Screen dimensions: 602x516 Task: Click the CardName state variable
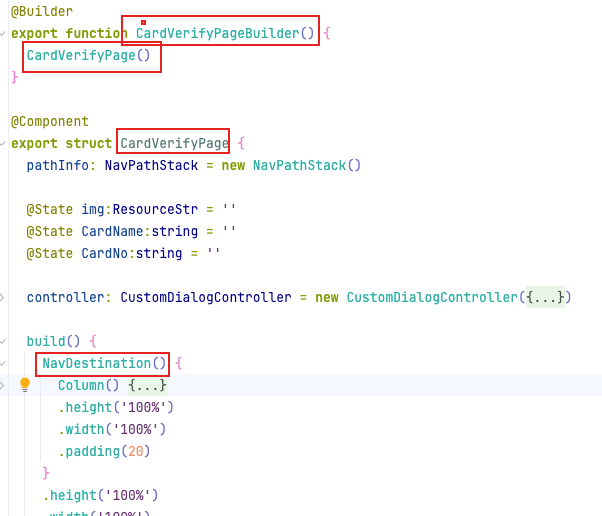[x=112, y=232]
